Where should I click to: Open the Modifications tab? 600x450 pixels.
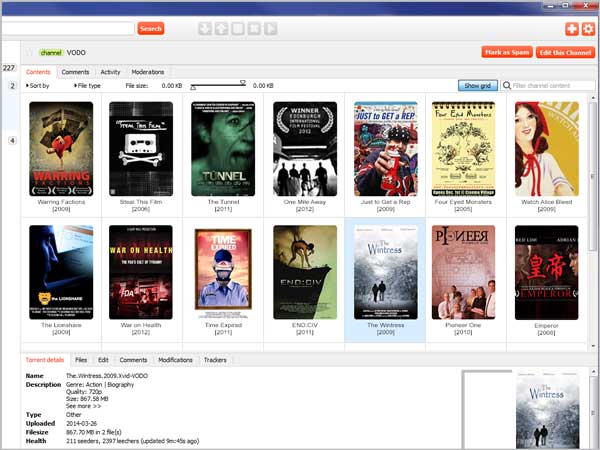click(175, 360)
